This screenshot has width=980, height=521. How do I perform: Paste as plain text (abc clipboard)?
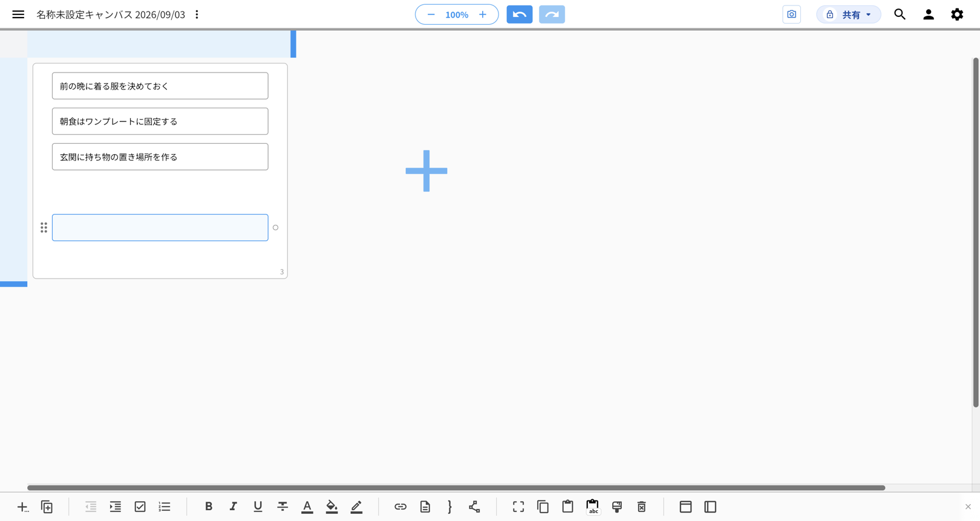[593, 507]
